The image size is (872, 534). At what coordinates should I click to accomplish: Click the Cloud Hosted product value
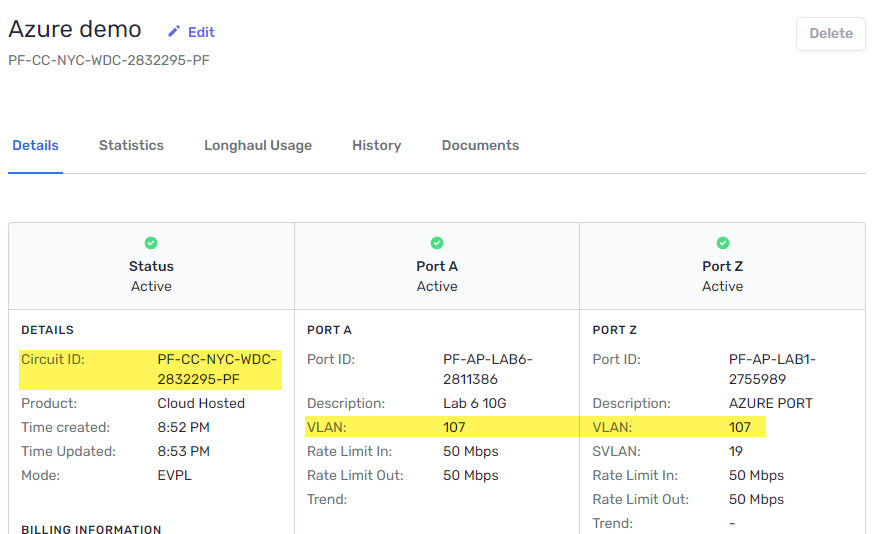click(201, 403)
